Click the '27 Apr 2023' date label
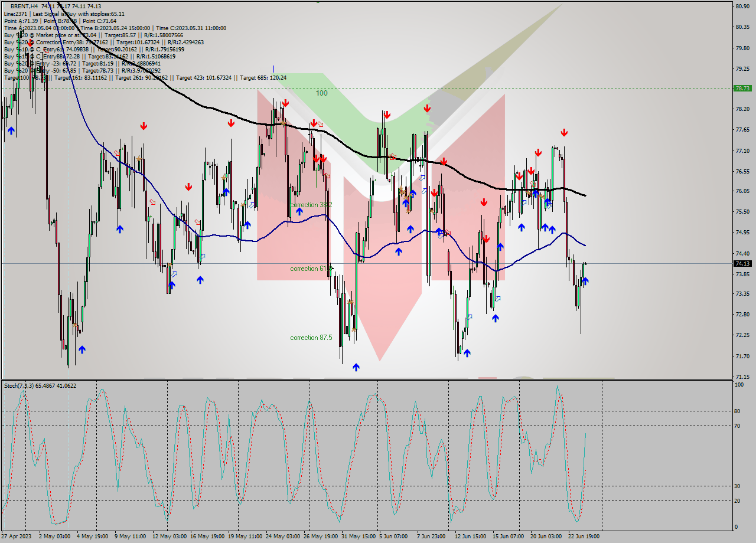 18,537
